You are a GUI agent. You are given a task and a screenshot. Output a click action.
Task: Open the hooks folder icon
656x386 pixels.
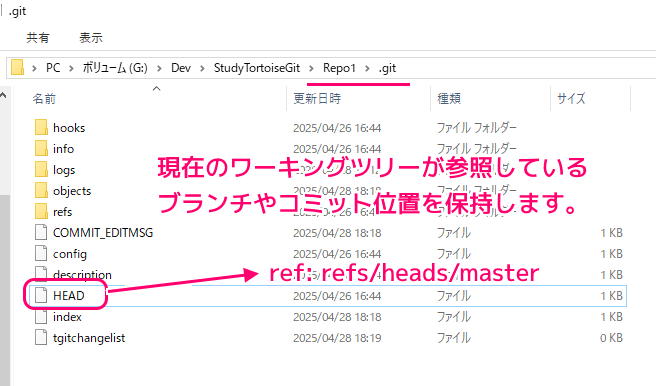(x=41, y=128)
